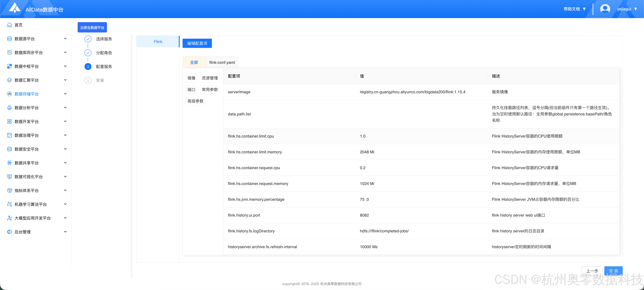Expand the 数据治理平台 menu chevron
Viewport: 644px width, 290px height.
65,135
